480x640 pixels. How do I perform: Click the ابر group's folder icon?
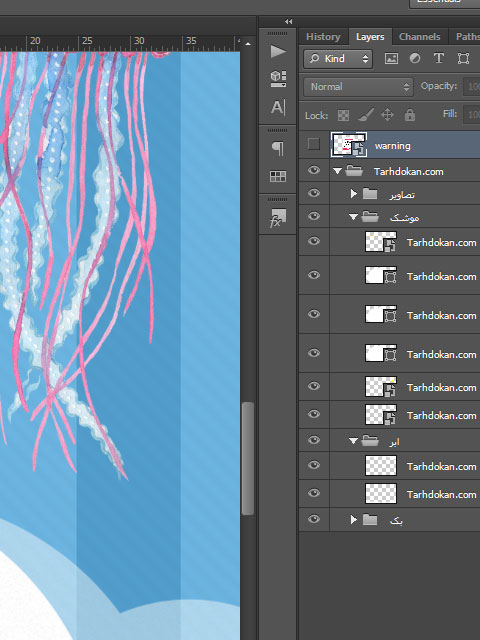point(370,440)
